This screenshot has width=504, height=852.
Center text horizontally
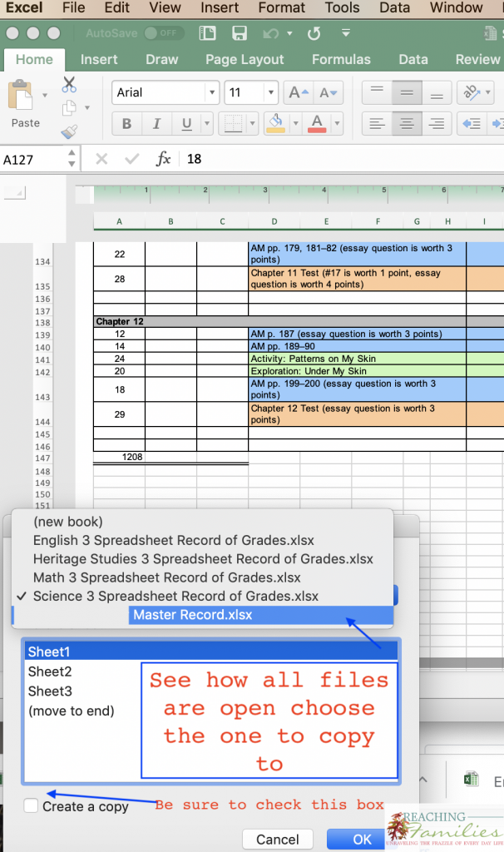407,124
